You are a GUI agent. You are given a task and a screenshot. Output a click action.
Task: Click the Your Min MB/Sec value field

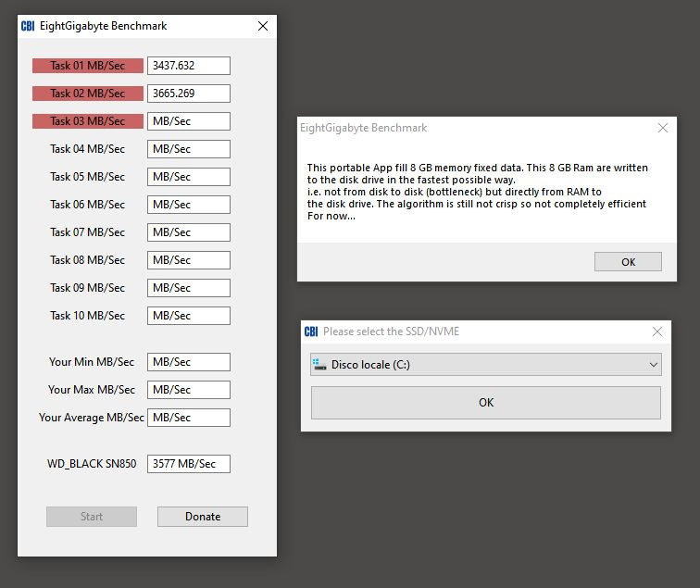[189, 362]
